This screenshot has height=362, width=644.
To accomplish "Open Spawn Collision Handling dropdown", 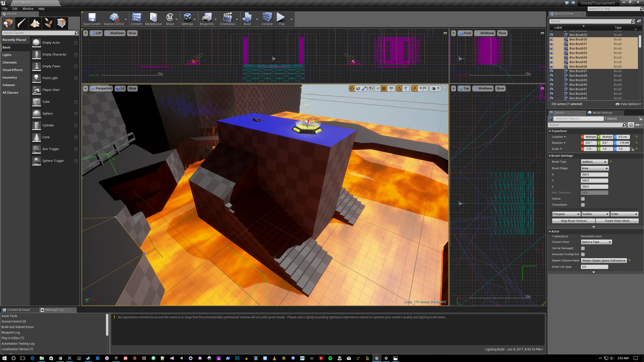I will pyautogui.click(x=603, y=261).
